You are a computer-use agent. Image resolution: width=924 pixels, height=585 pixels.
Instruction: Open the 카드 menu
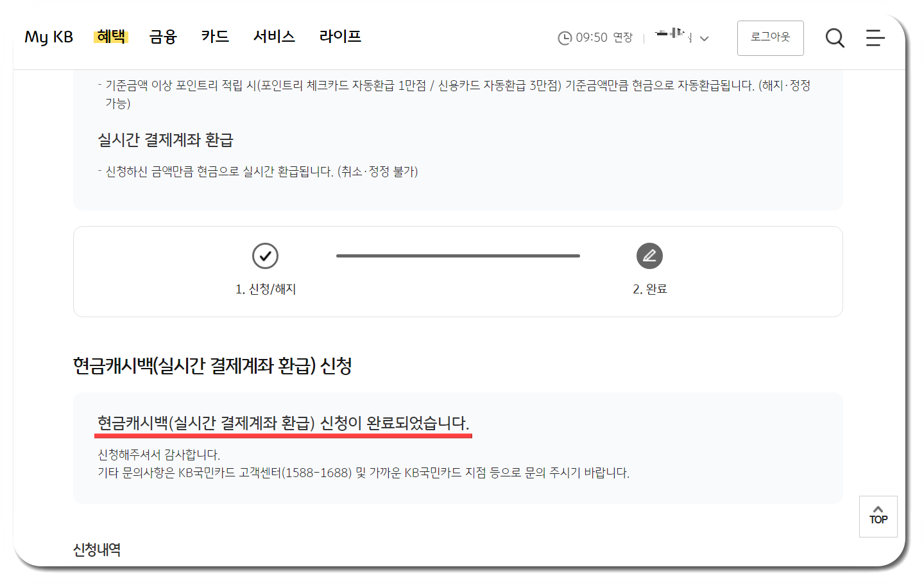pyautogui.click(x=215, y=37)
